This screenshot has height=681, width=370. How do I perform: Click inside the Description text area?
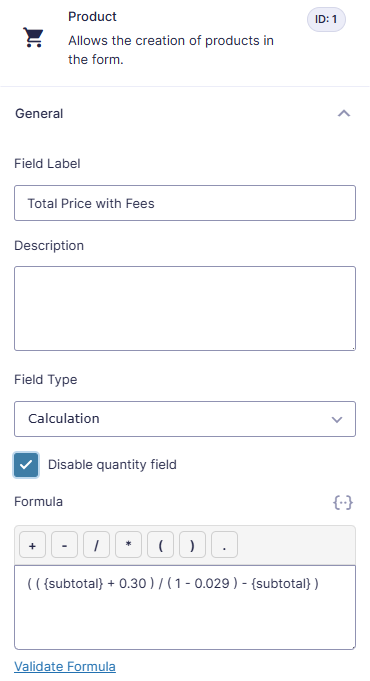185,308
